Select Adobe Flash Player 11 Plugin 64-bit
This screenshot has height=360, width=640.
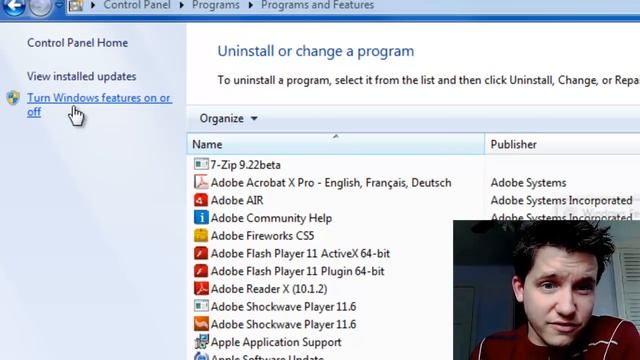(x=298, y=271)
